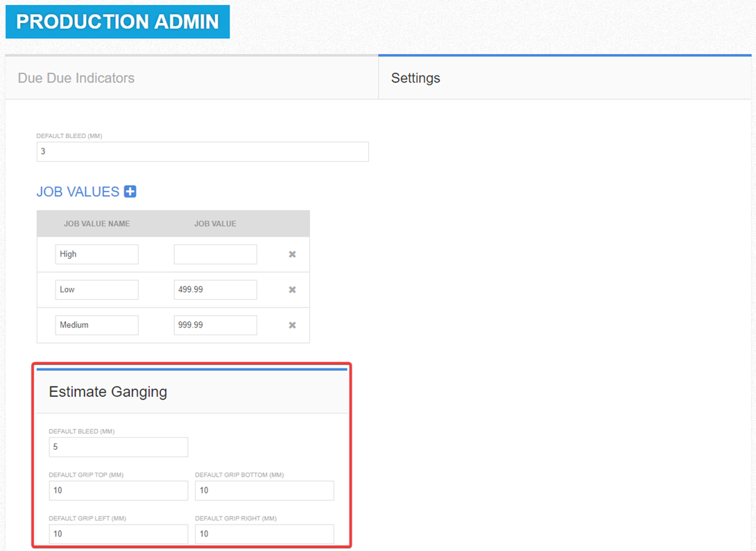
Task: Click the 499.99 job value field
Action: click(x=216, y=289)
